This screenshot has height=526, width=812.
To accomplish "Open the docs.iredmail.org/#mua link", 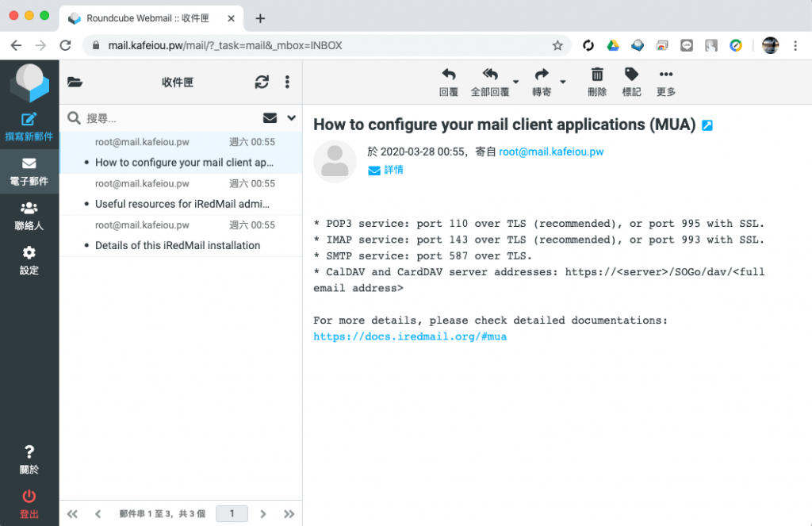I will [410, 336].
